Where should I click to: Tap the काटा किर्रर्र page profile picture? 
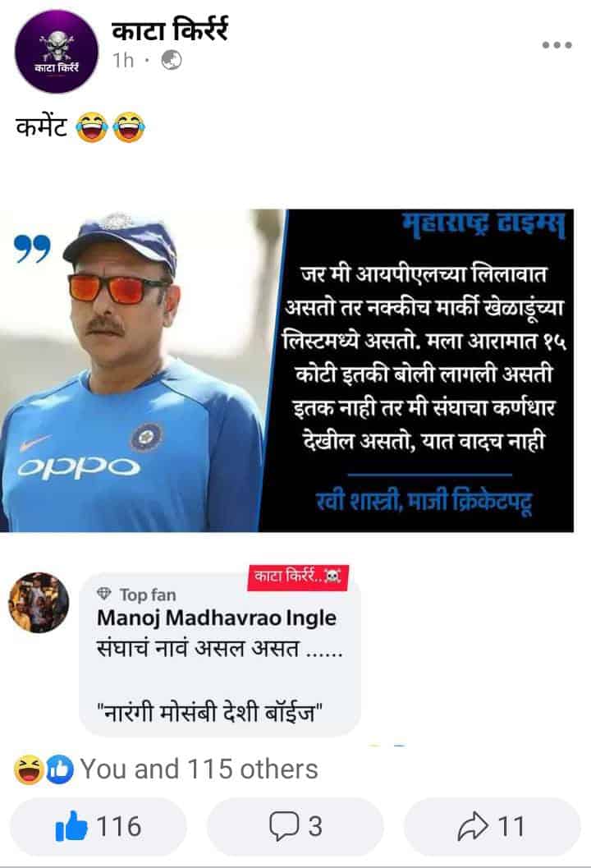56,52
